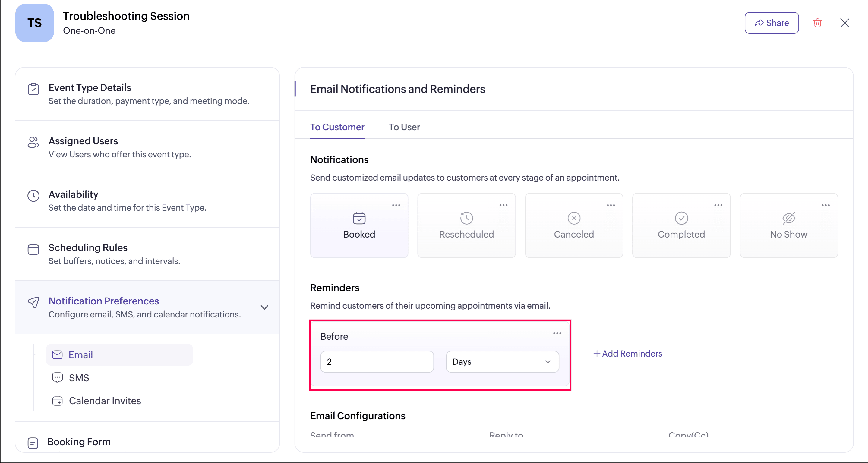Click the reminder number input field

click(377, 362)
